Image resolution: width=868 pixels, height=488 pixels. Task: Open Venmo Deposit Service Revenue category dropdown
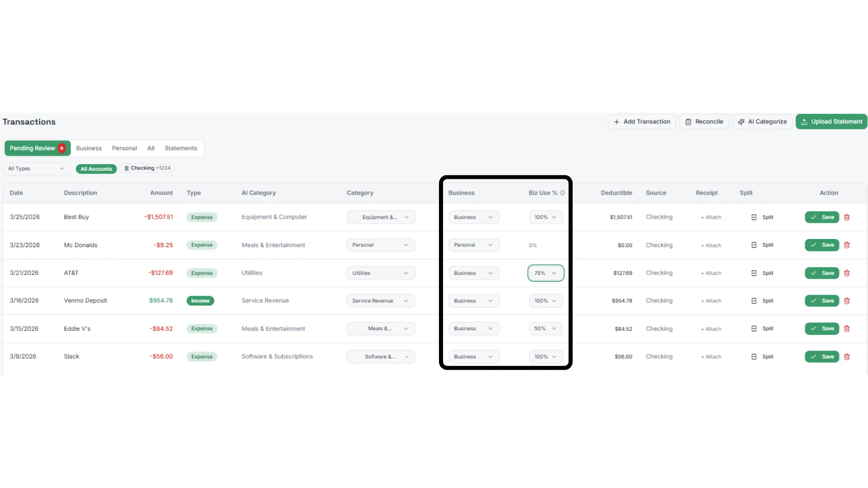[x=381, y=301]
